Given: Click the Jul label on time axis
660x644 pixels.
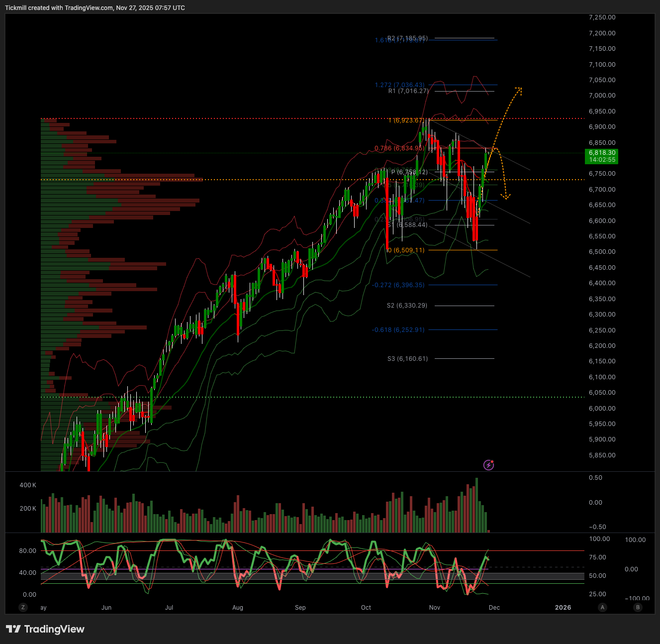Looking at the screenshot, I should (x=169, y=608).
